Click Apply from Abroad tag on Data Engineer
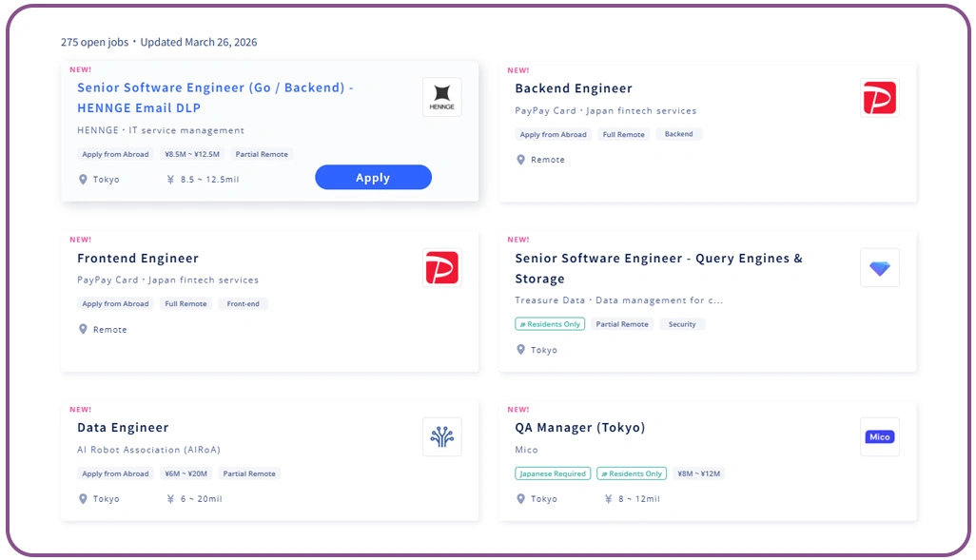The width and height of the screenshot is (976, 560). 115,473
